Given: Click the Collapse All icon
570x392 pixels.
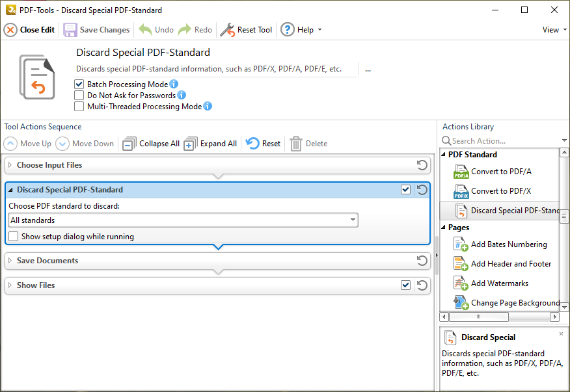Looking at the screenshot, I should coord(129,144).
